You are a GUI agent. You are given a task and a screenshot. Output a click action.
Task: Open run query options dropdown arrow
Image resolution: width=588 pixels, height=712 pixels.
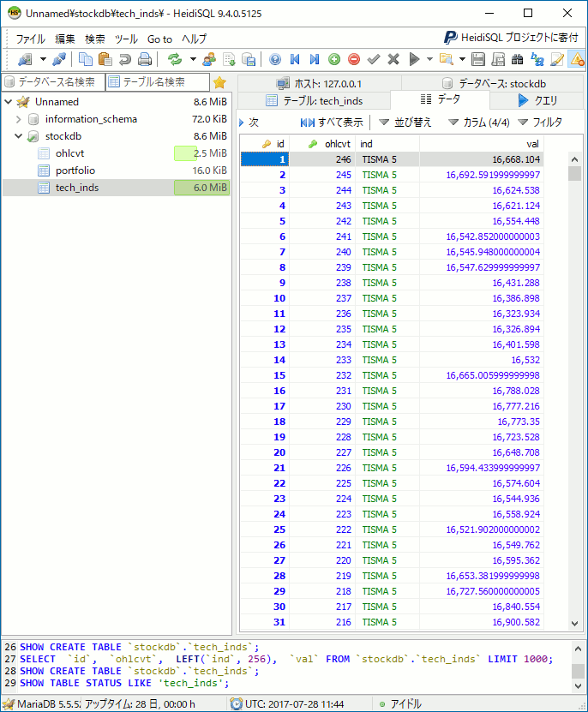coord(430,59)
